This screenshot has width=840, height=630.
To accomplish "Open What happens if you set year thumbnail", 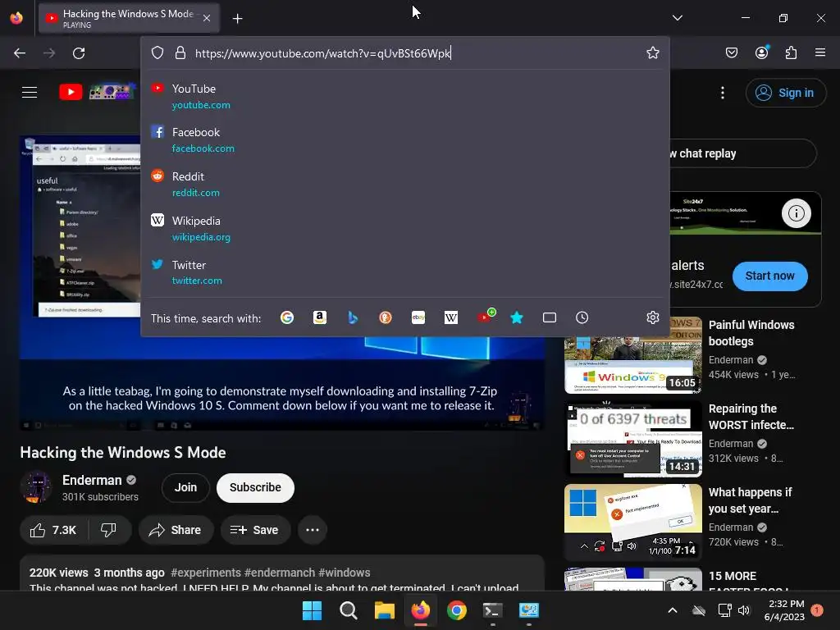I will coord(632,522).
